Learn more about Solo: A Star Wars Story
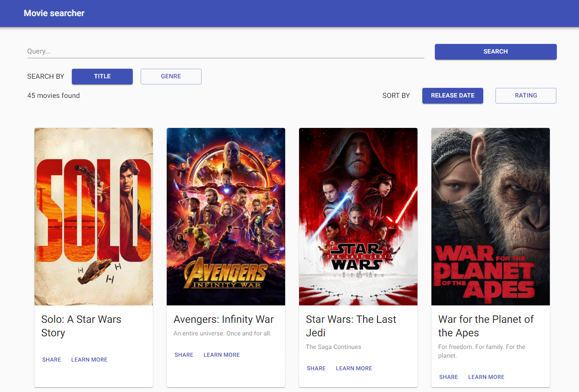 tap(89, 359)
